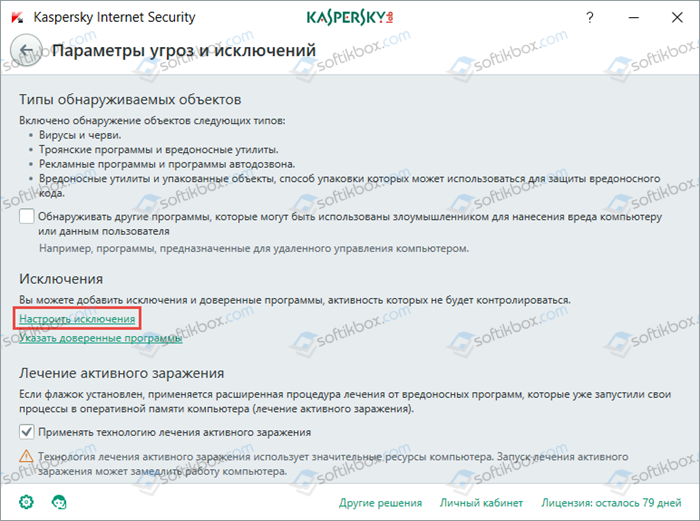Image resolution: width=700 pixels, height=521 pixels.
Task: Open 'Указать доверенные программы' link
Action: pos(100,338)
